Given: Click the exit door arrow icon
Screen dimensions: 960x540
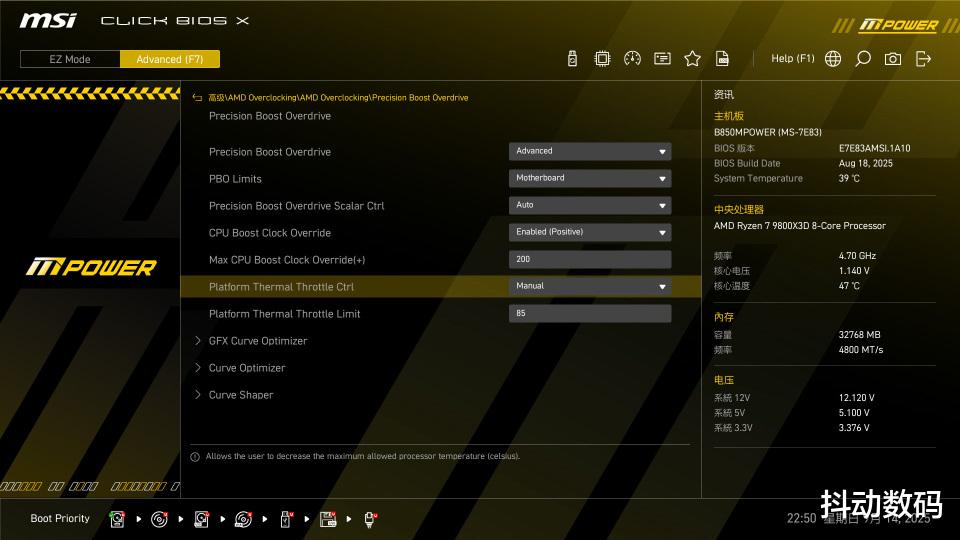Looking at the screenshot, I should [923, 59].
